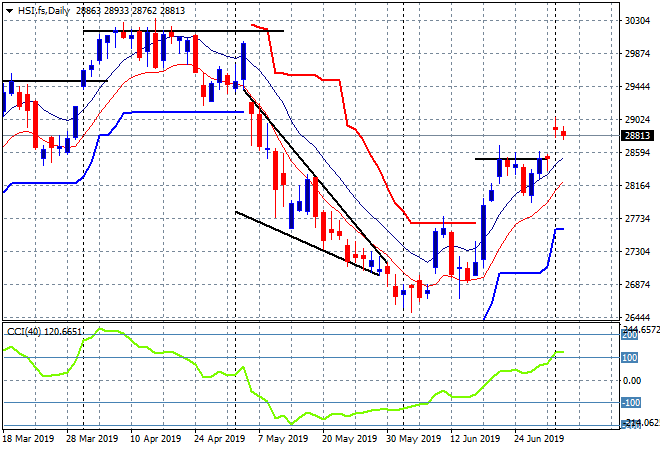Click the 18 Mar 2019 date label
Viewport: 660px width, 450px height.
click(x=29, y=439)
